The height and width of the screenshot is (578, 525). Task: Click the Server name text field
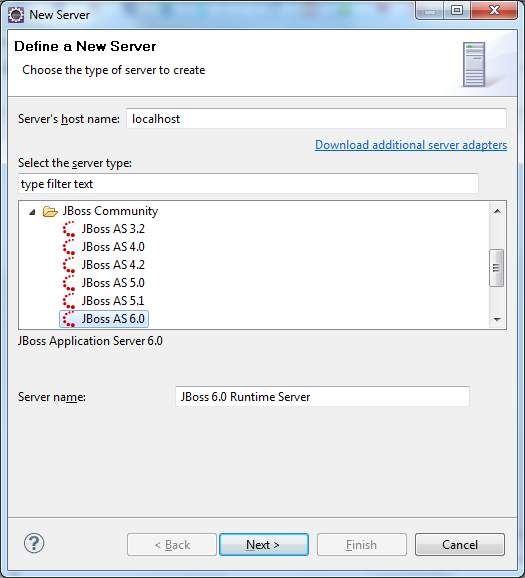322,397
